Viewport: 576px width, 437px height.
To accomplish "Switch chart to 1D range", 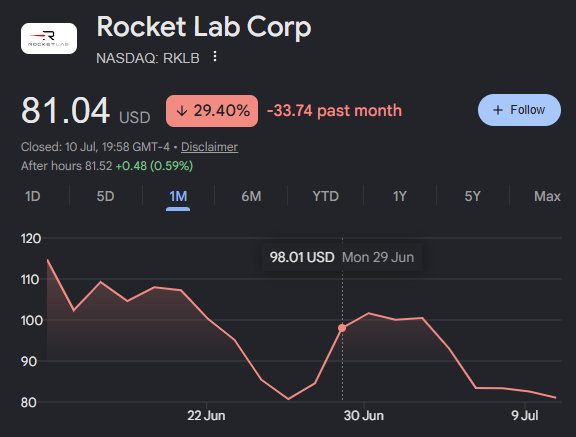I will click(x=32, y=196).
